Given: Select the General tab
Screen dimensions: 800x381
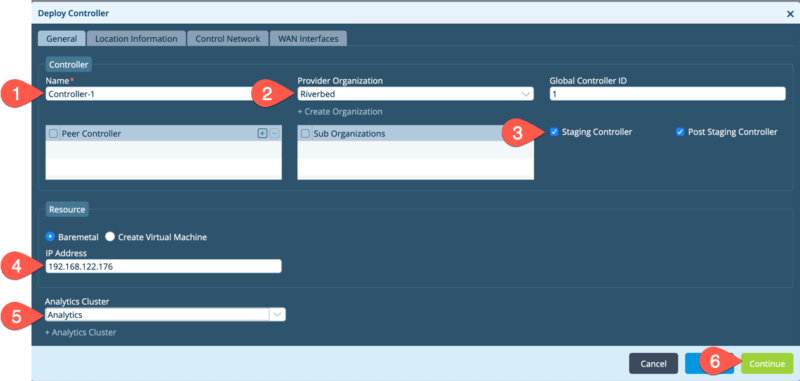Looking at the screenshot, I should [62, 39].
